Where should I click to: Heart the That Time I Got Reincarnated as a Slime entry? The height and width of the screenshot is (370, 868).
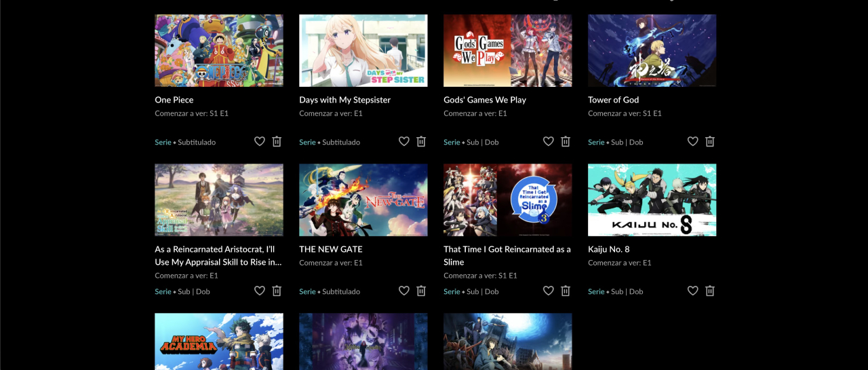(548, 291)
